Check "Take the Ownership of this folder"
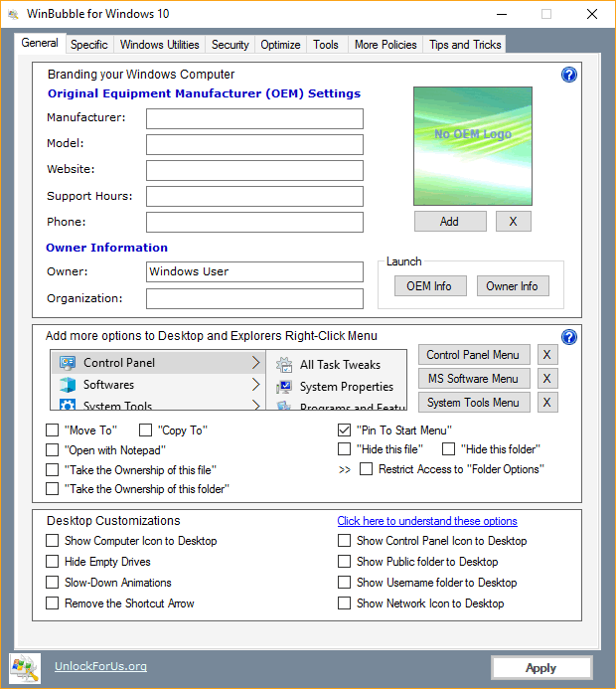 click(x=53, y=488)
